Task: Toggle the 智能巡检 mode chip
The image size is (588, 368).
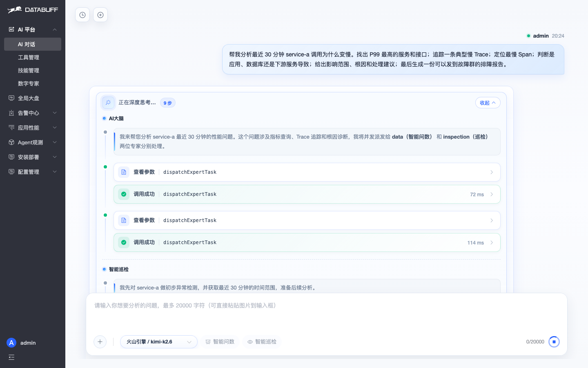Action: [x=262, y=342]
